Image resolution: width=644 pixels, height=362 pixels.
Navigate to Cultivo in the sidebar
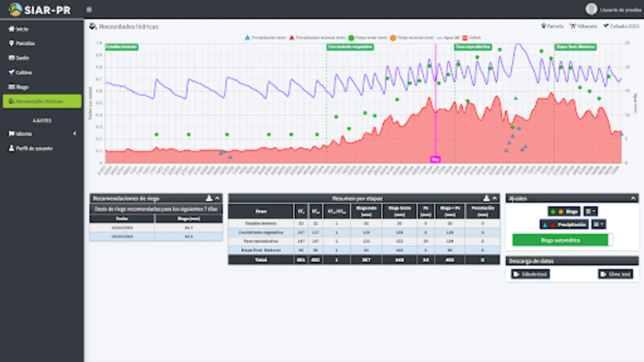(23, 72)
